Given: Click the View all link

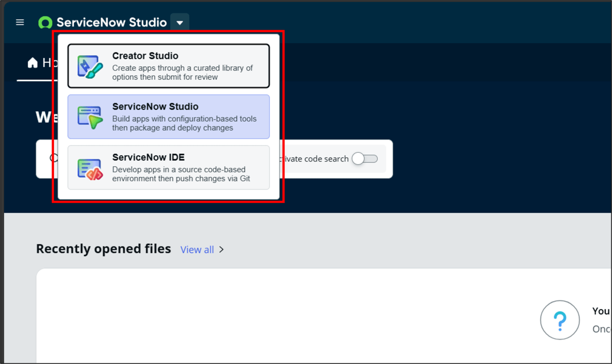Looking at the screenshot, I should point(197,249).
